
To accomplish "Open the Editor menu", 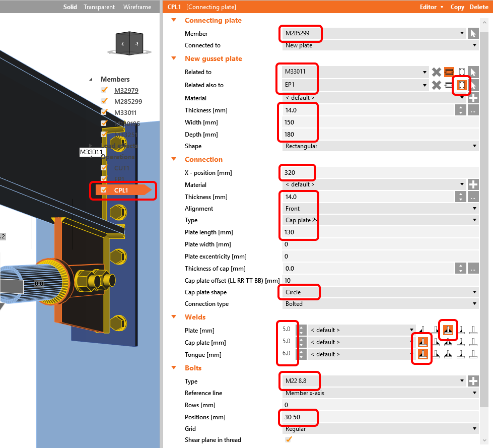I will [x=432, y=7].
